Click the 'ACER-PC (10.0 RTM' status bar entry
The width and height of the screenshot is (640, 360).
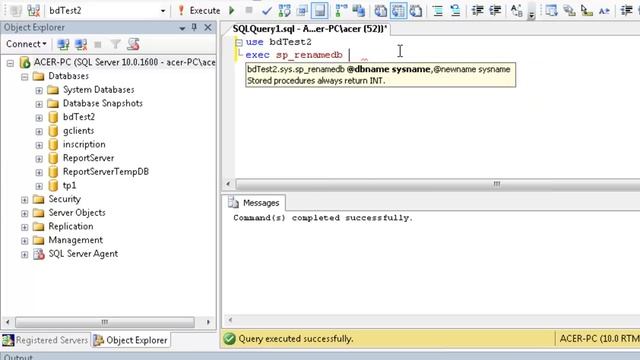(599, 338)
